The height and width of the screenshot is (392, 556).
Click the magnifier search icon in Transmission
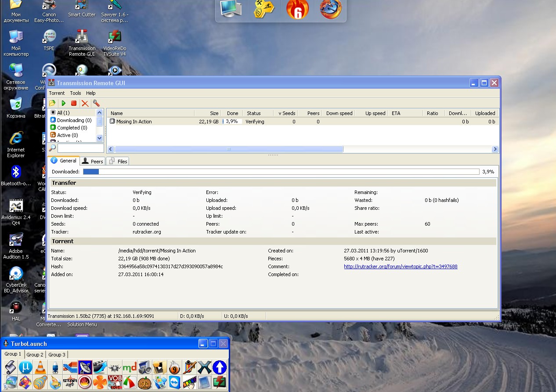(x=52, y=148)
